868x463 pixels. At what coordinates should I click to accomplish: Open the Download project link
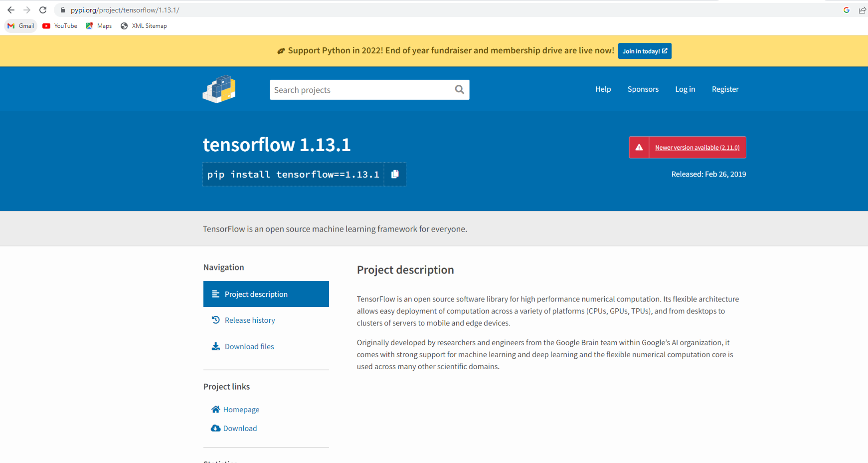(240, 429)
